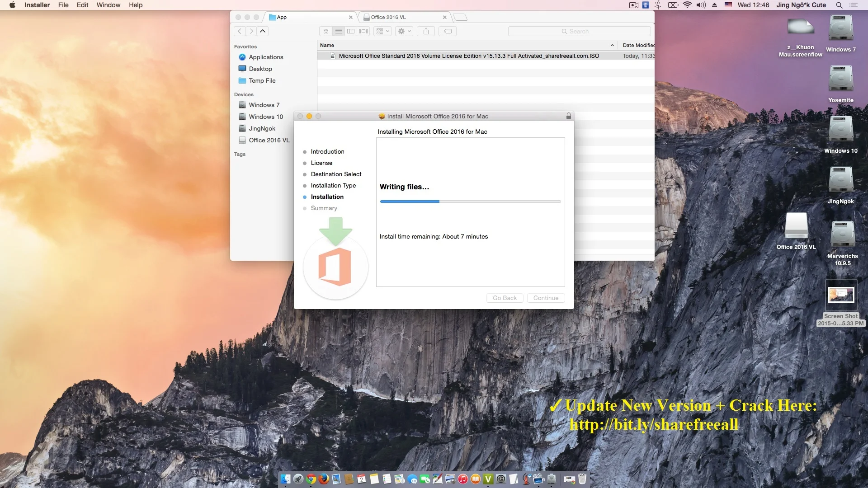Open Notes app in the dock

click(x=374, y=479)
